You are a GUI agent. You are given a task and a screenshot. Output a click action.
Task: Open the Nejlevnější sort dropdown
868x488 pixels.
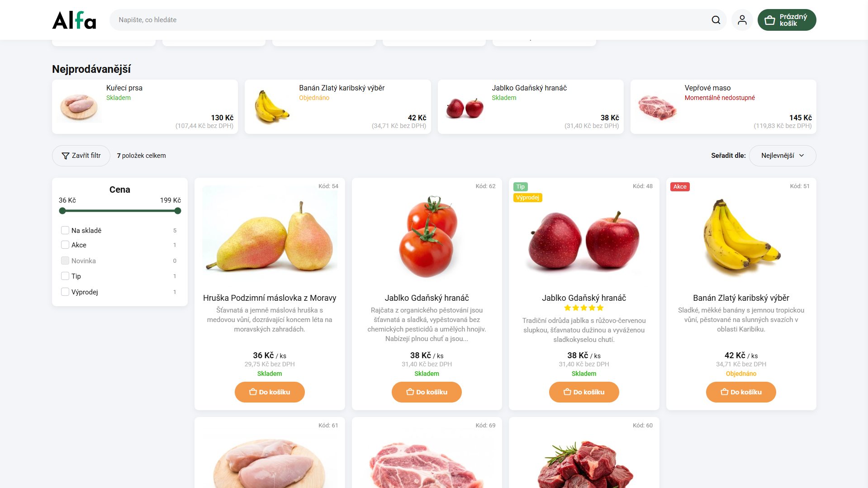tap(783, 156)
